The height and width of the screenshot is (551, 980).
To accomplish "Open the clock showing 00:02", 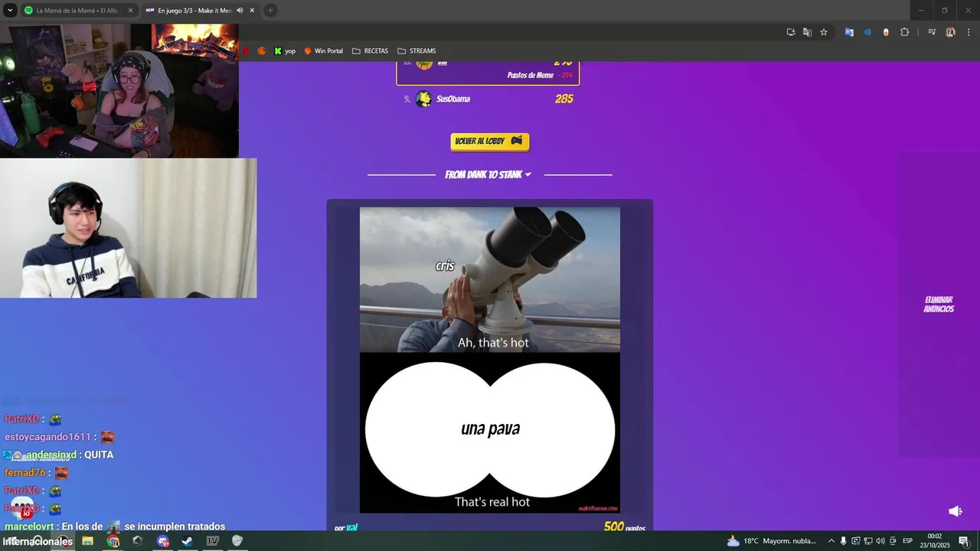I will point(935,541).
